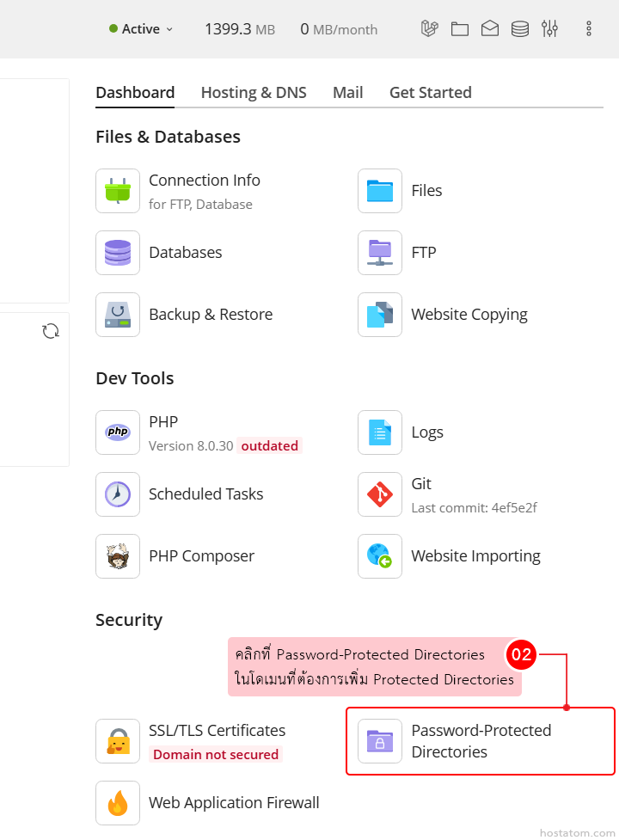Switch to the Hosting & DNS tab
This screenshot has height=840, width=619.
click(x=254, y=93)
